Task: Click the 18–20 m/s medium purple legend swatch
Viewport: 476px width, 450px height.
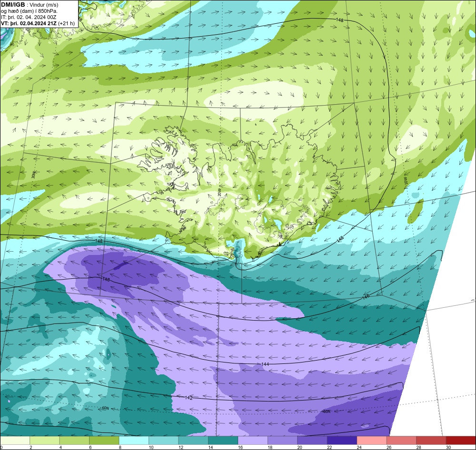Action: pos(283,440)
